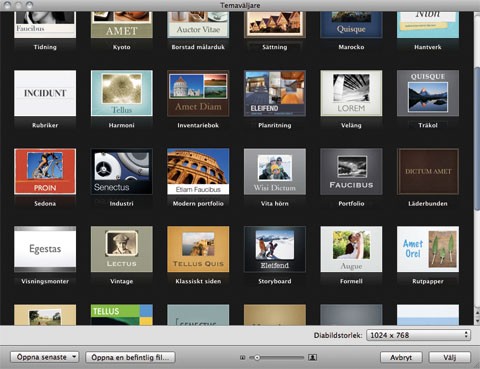
Task: Pick the Rubriker theme thumbnail
Action: pyautogui.click(x=45, y=93)
